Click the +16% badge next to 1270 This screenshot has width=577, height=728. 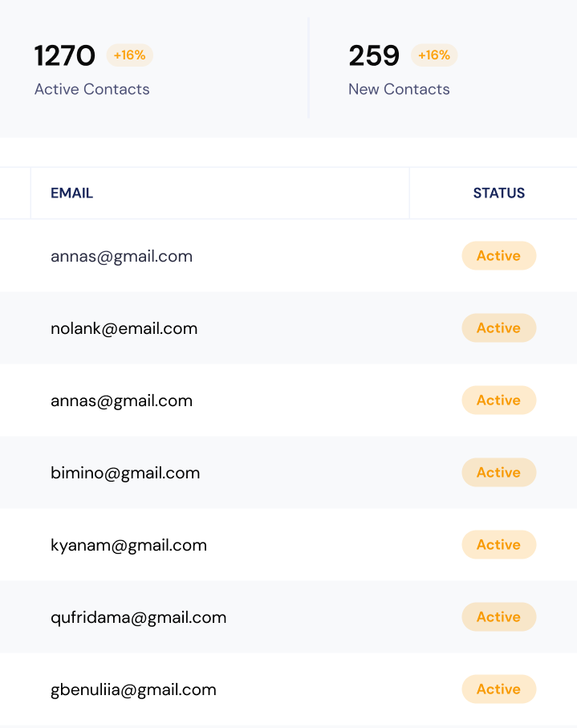pos(129,55)
